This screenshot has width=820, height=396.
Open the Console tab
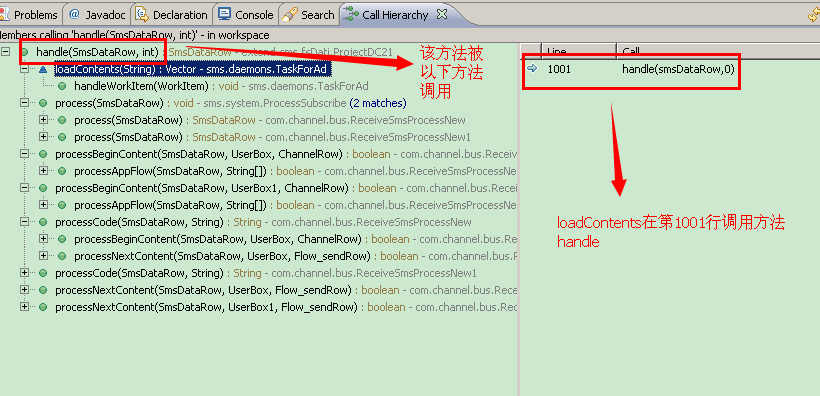(x=246, y=15)
